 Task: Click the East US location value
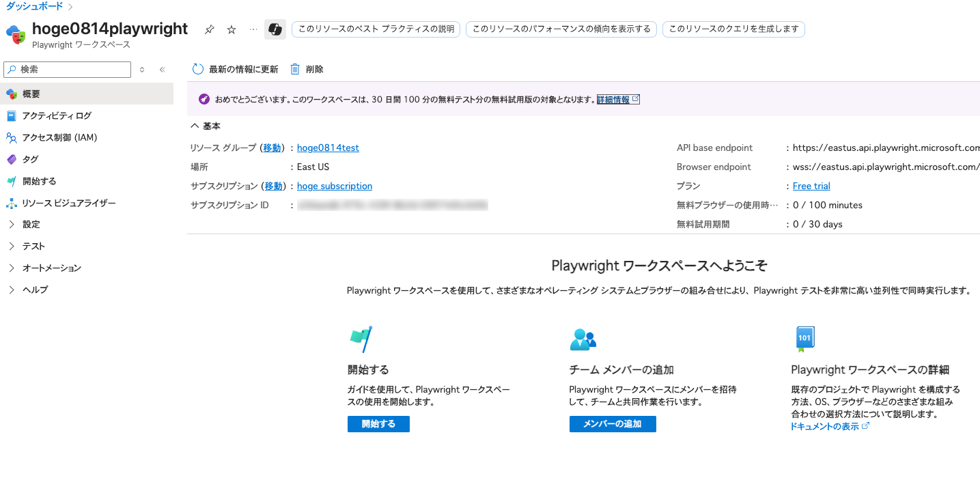pyautogui.click(x=313, y=167)
